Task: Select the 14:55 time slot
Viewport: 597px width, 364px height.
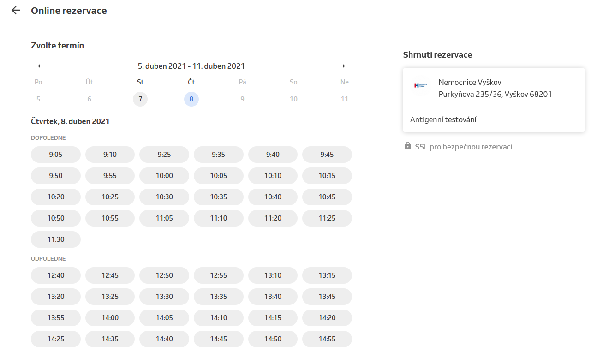Action: [327, 339]
